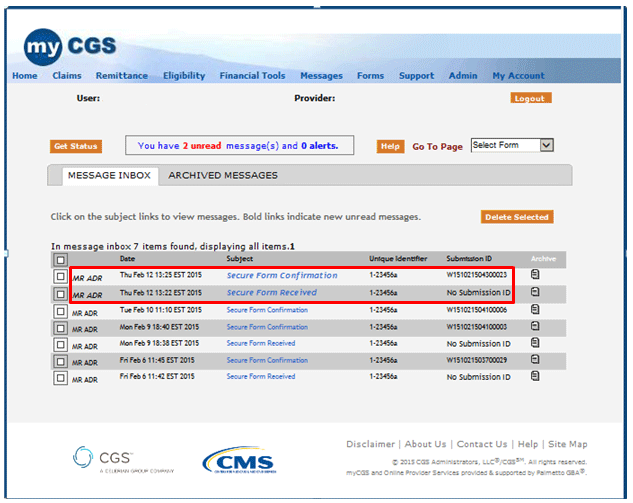633x503 pixels.
Task: Archive message with submission W151021503700029
Action: pos(535,360)
